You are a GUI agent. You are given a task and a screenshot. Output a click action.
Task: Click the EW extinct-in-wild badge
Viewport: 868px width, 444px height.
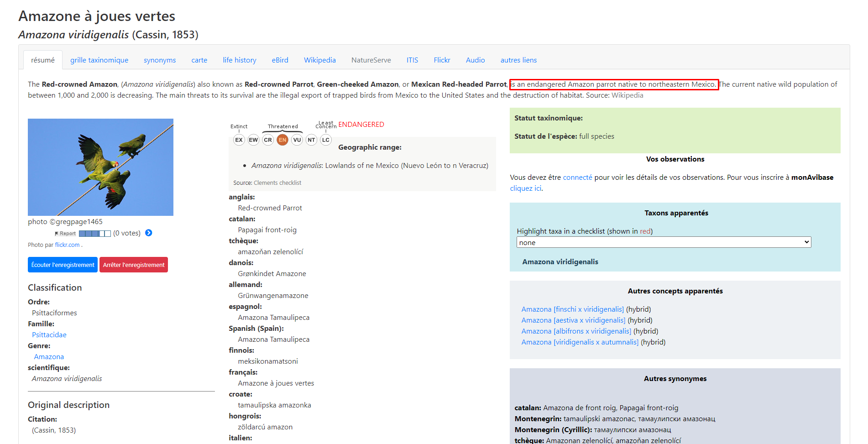click(x=253, y=140)
